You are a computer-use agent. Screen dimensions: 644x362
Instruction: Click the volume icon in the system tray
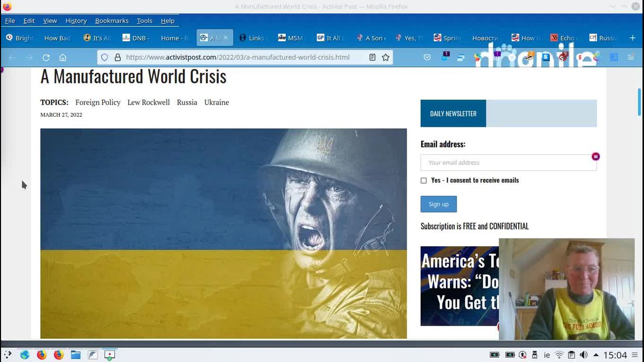click(584, 355)
